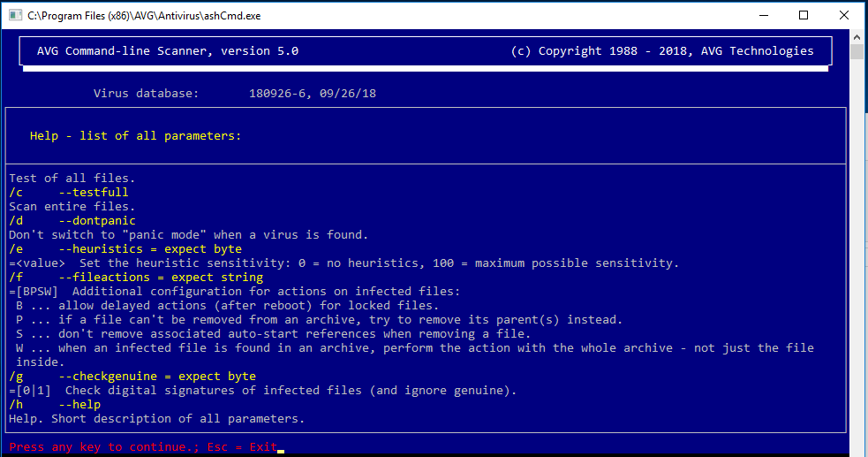
Task: Close the AVG command-line scanner window
Action: (x=844, y=15)
